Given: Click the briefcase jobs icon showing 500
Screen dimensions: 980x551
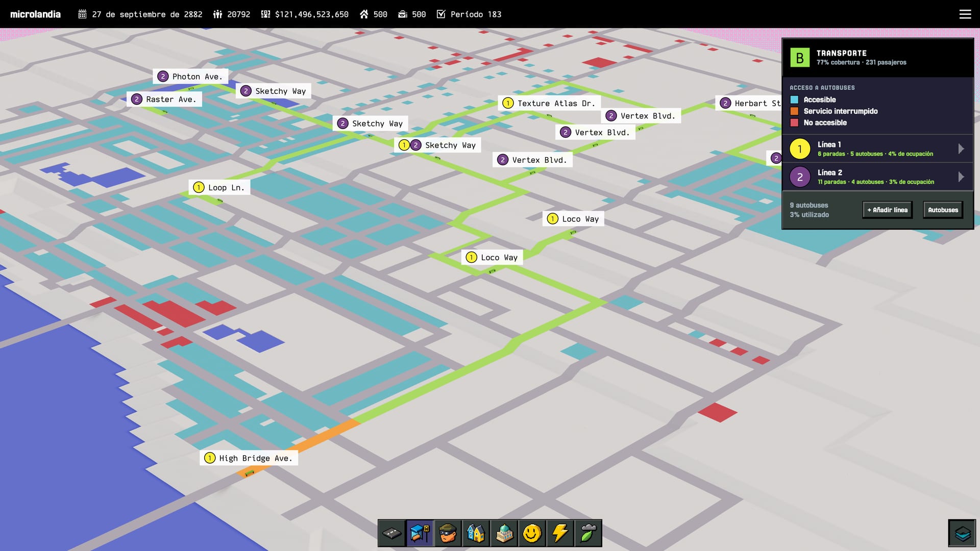Looking at the screenshot, I should 403,14.
